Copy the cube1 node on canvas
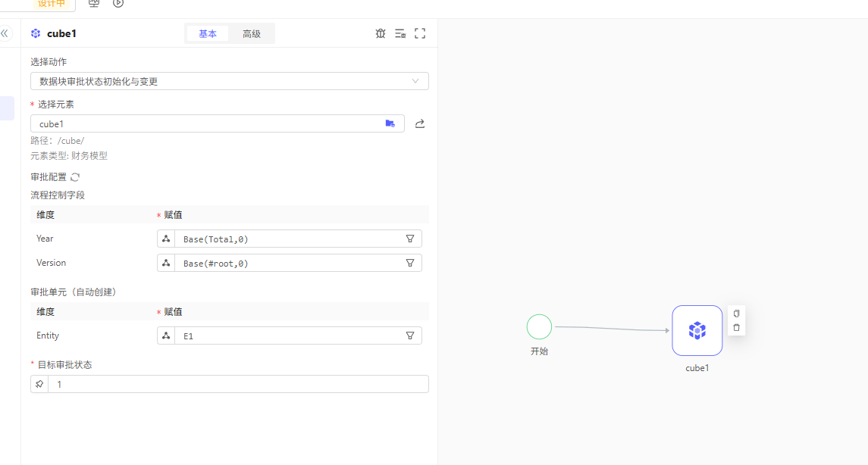 736,314
